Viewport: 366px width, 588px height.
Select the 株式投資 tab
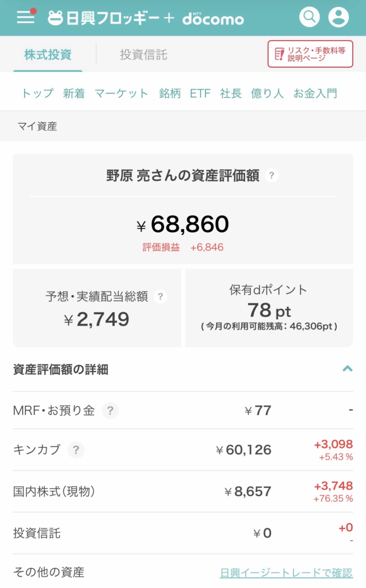pyautogui.click(x=48, y=55)
